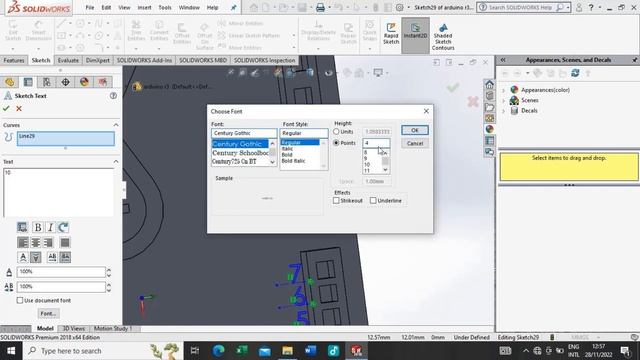Left align the sketch text
The width and height of the screenshot is (640, 360).
(x=23, y=243)
